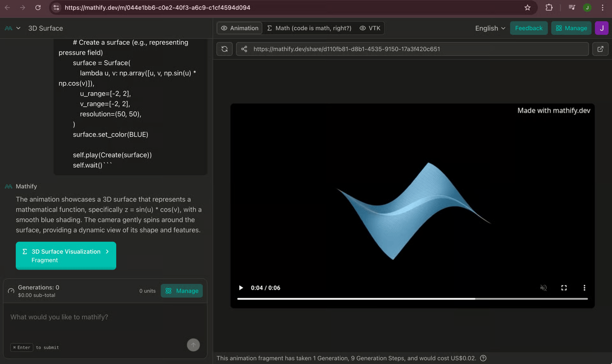Click the 'What would you like to mathify?' input

coord(105,317)
